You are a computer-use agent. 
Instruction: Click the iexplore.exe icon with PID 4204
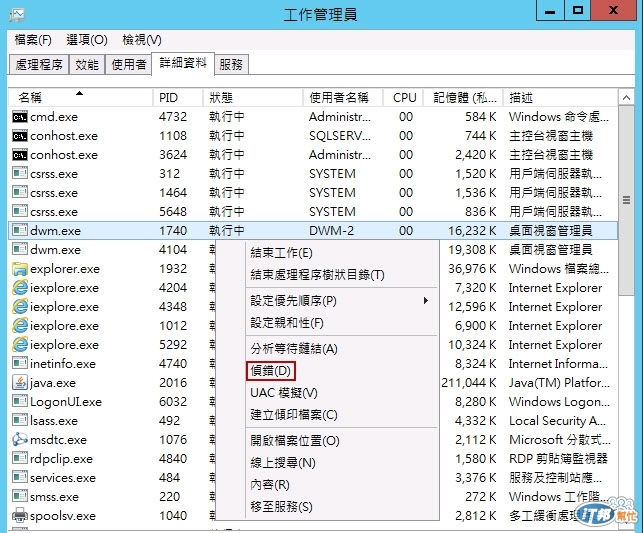pos(20,288)
